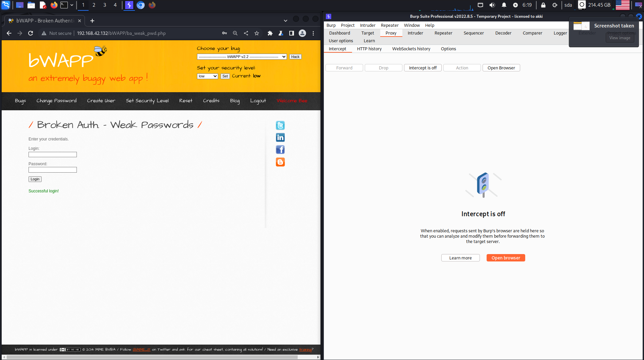Open the system volume control icon
Image resolution: width=644 pixels, height=360 pixels.
click(x=492, y=5)
